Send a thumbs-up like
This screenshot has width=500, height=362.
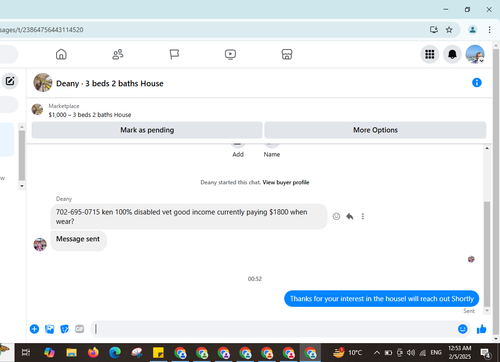481,329
